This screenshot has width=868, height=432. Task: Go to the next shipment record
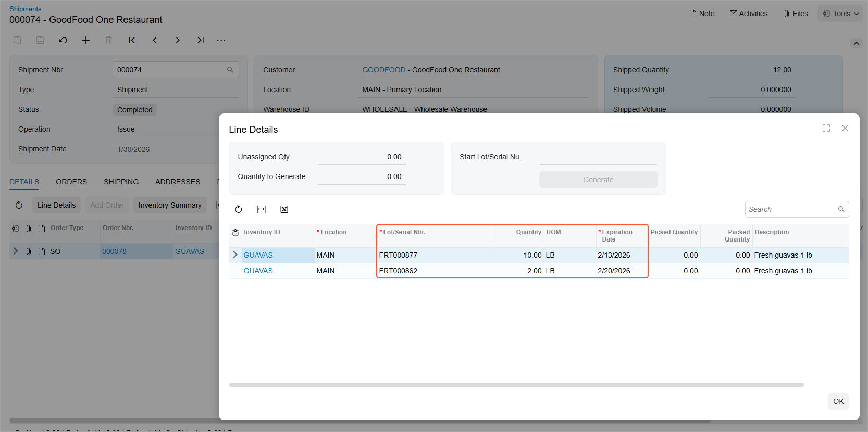pos(178,40)
